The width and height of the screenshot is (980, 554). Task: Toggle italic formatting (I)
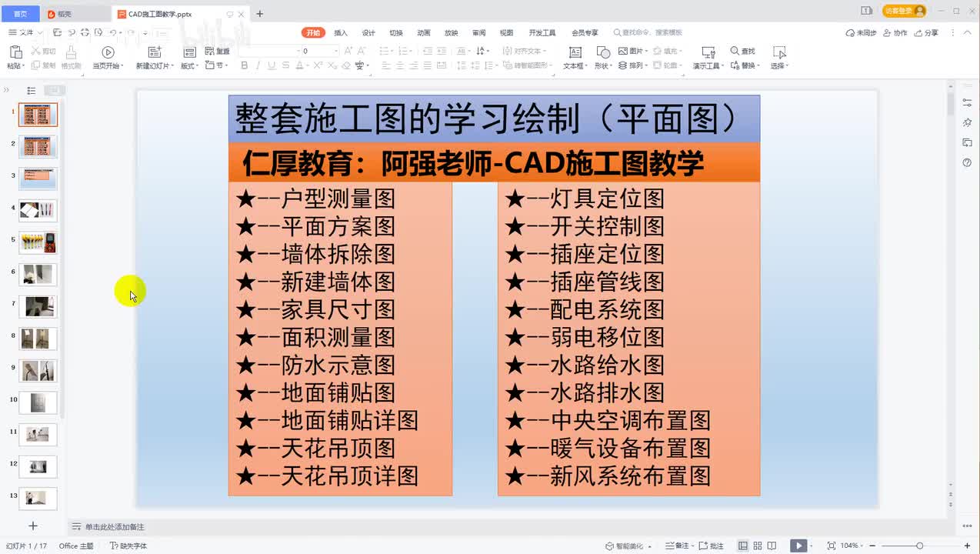tap(258, 66)
